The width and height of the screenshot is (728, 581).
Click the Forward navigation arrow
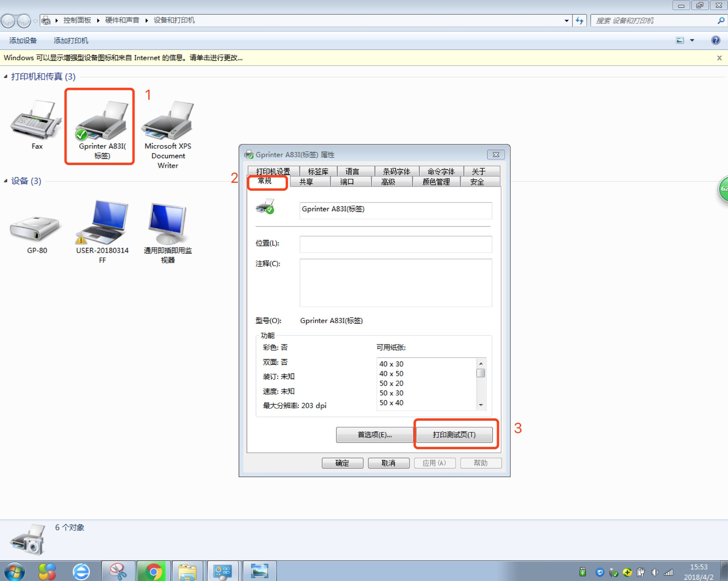coord(24,21)
